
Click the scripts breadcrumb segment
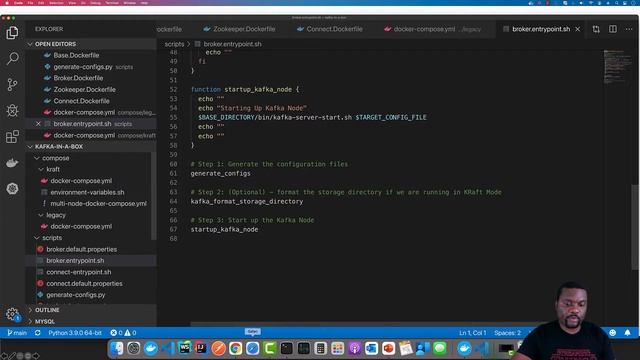tap(174, 44)
